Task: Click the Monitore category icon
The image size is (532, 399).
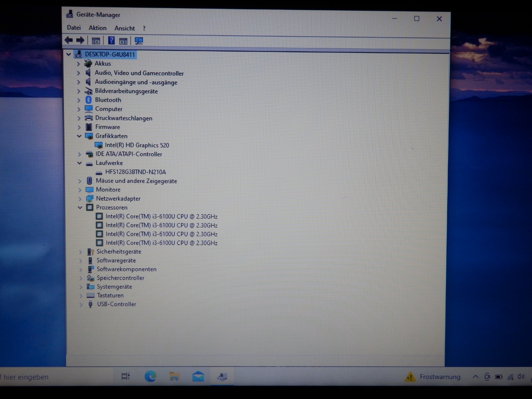Action: click(x=89, y=190)
